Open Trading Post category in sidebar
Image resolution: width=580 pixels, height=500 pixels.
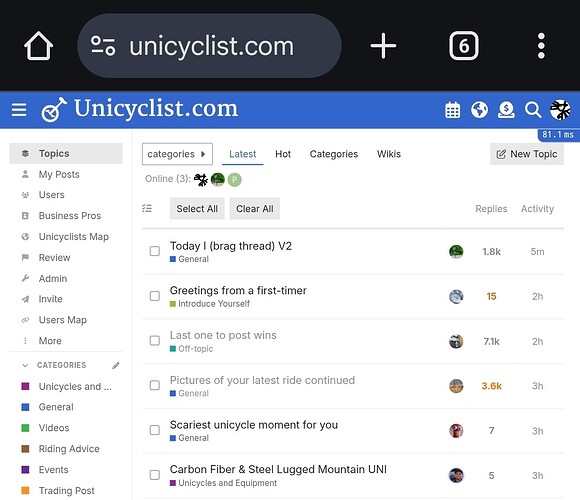(x=66, y=491)
